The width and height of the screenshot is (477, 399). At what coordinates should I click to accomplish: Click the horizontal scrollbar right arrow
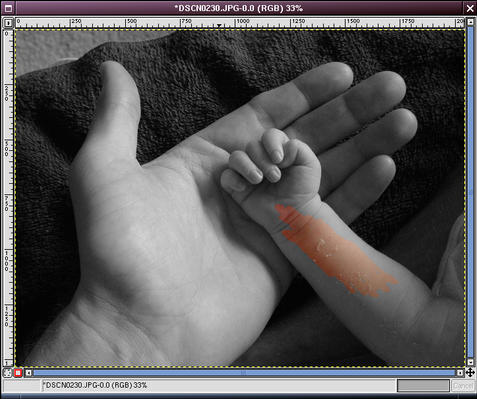tap(460, 373)
